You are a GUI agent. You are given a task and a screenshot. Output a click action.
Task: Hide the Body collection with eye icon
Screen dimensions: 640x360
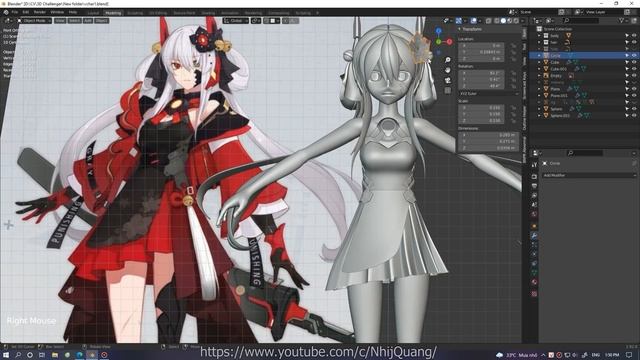click(x=634, y=36)
